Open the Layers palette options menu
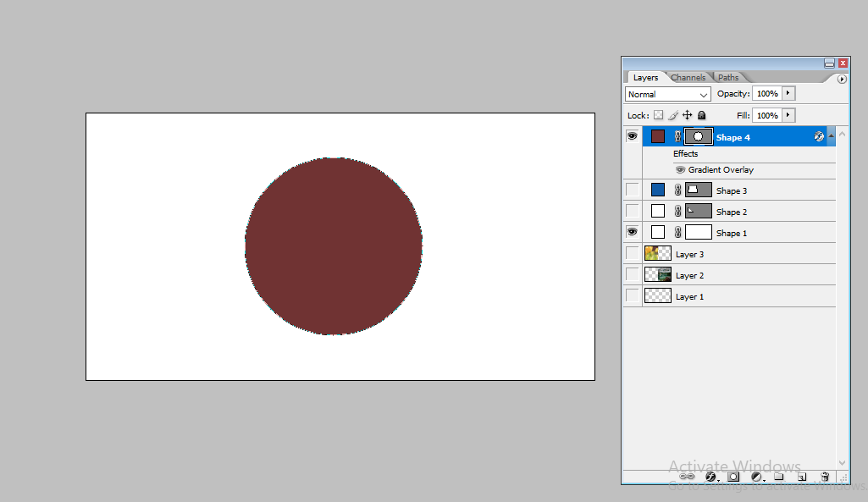 [x=842, y=79]
